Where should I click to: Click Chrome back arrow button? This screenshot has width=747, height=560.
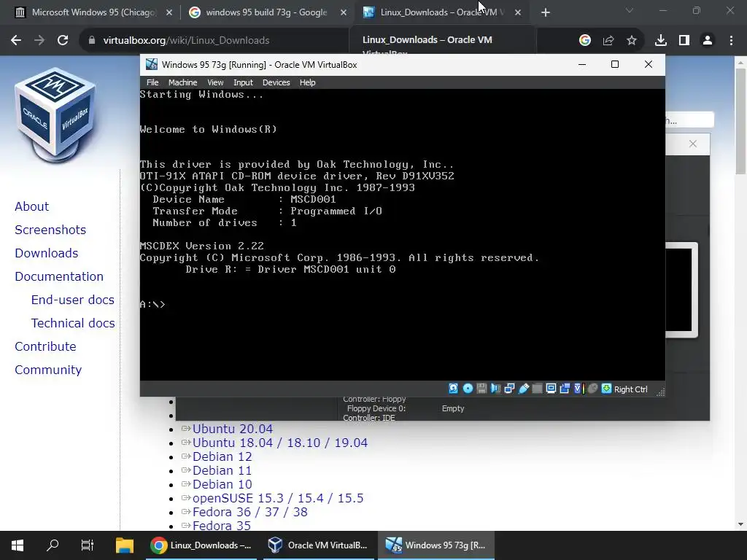click(16, 41)
